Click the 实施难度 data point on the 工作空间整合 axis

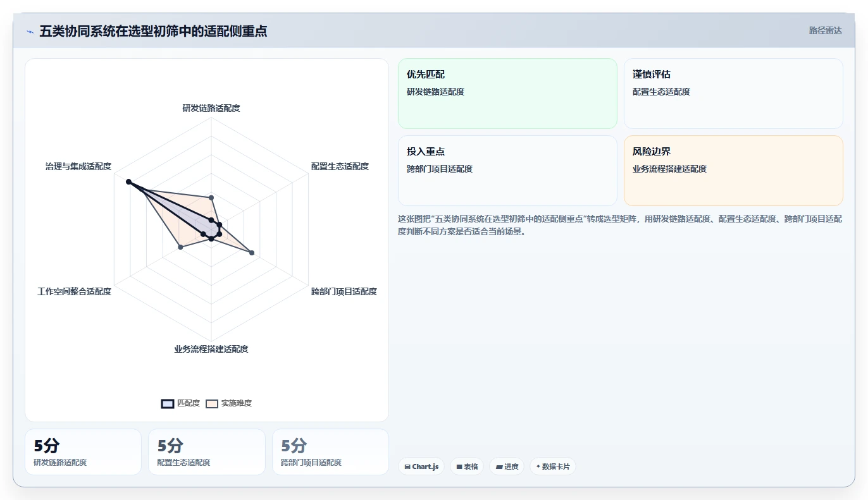pos(180,247)
